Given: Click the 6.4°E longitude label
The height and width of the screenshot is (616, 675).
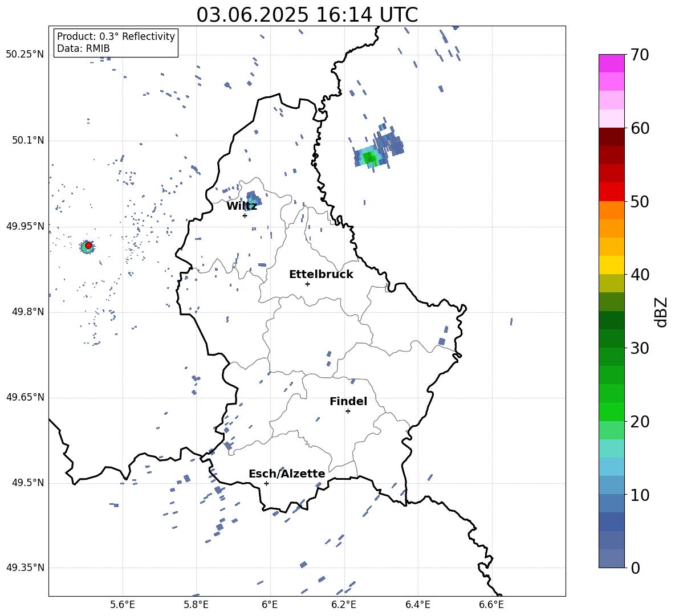Looking at the screenshot, I should (417, 605).
